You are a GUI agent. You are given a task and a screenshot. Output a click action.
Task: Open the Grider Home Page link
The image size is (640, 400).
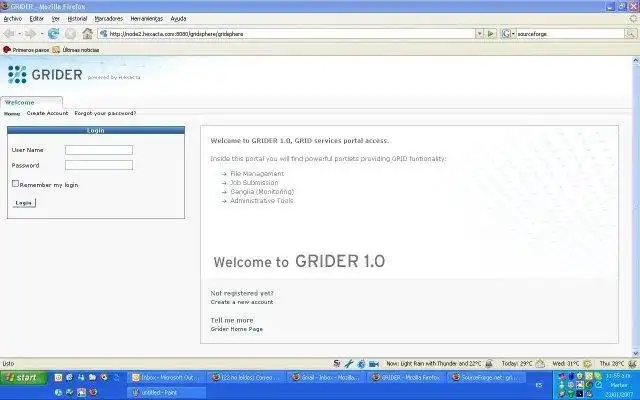[x=237, y=329]
